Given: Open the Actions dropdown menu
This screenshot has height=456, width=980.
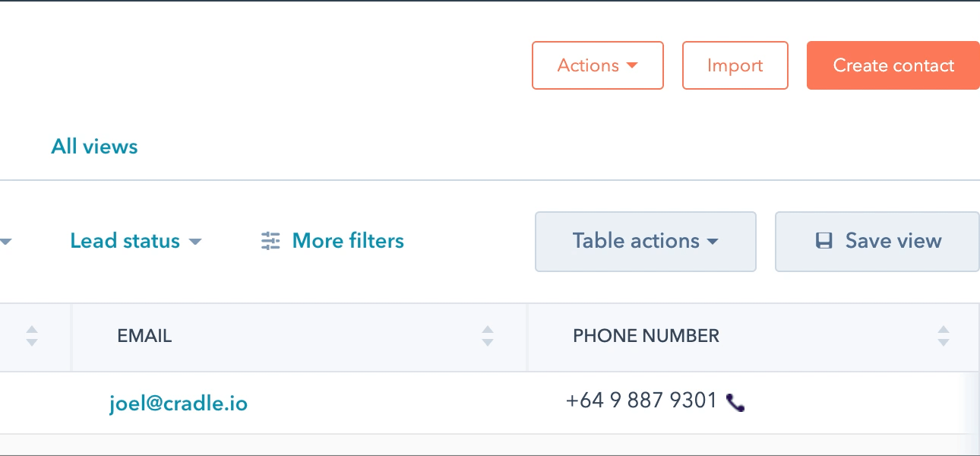Looking at the screenshot, I should point(597,65).
